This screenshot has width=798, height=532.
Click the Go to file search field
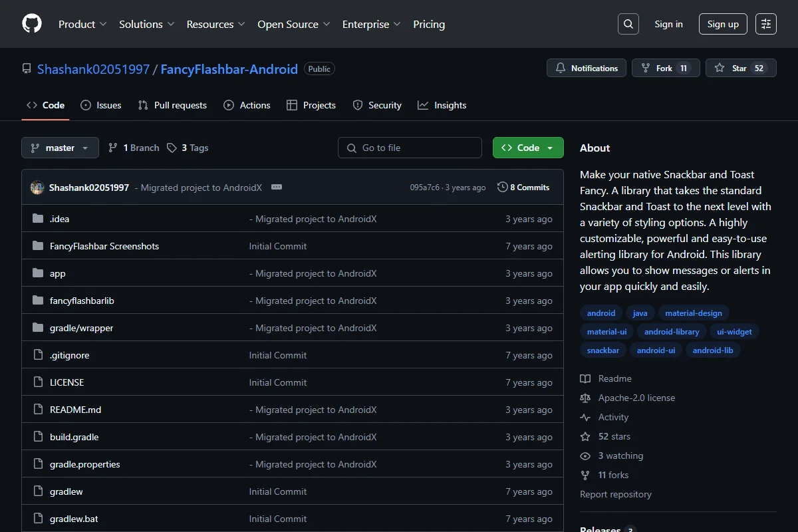pos(410,148)
